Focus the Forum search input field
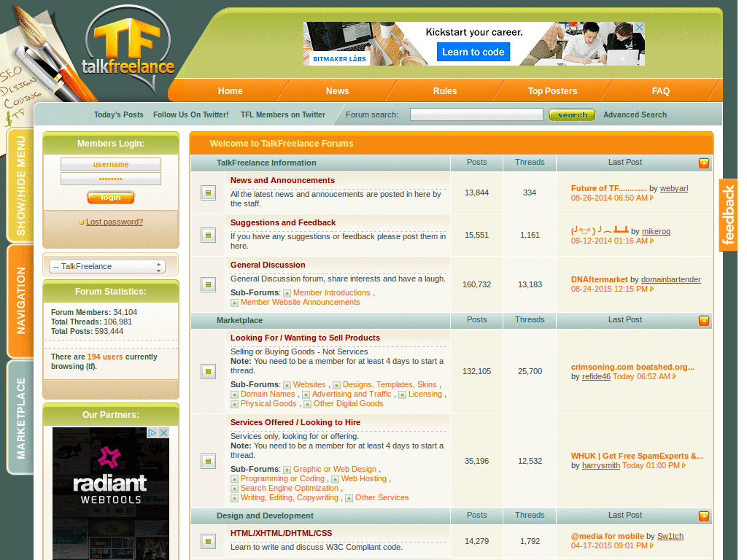 click(x=476, y=114)
